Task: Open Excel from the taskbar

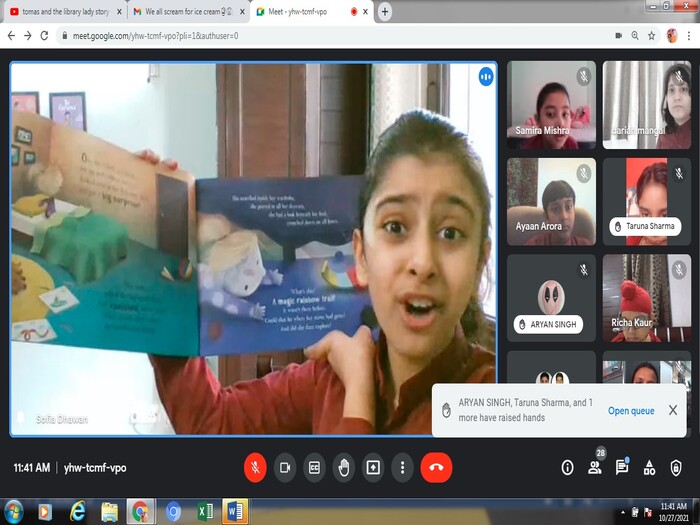Action: point(205,512)
